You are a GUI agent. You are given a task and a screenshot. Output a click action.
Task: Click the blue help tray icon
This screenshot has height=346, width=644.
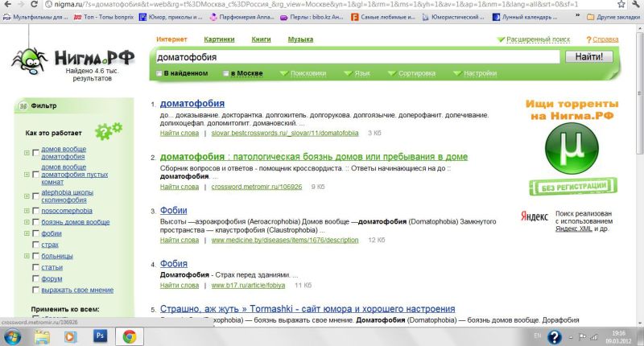554,337
